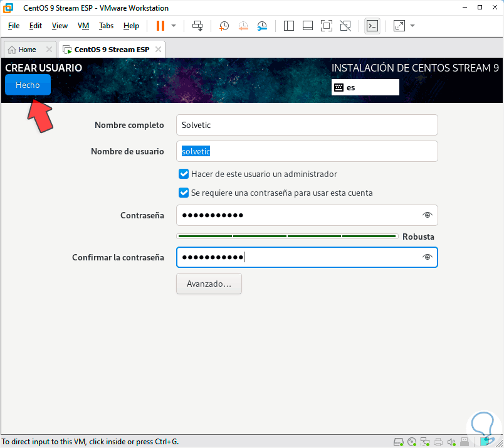Viewport: 504px width, 448px height.
Task: Click the Hecho button
Action: coord(28,85)
